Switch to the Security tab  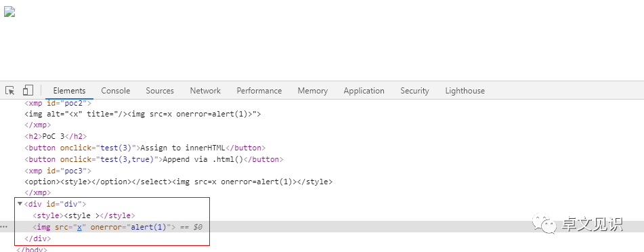pos(414,91)
